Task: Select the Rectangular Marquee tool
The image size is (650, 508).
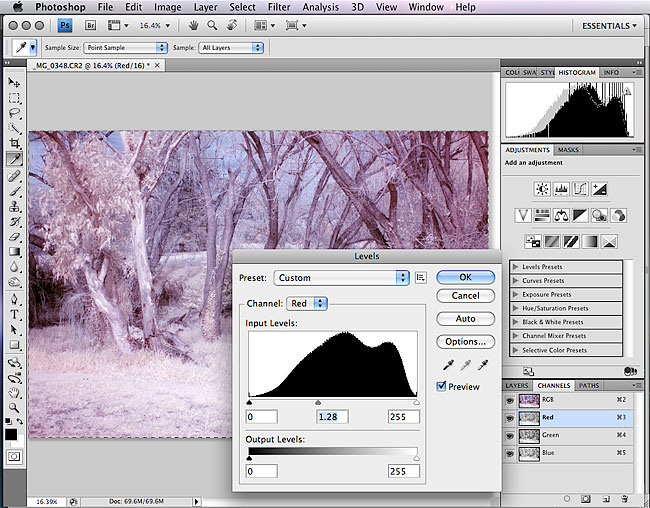Action: click(x=14, y=98)
